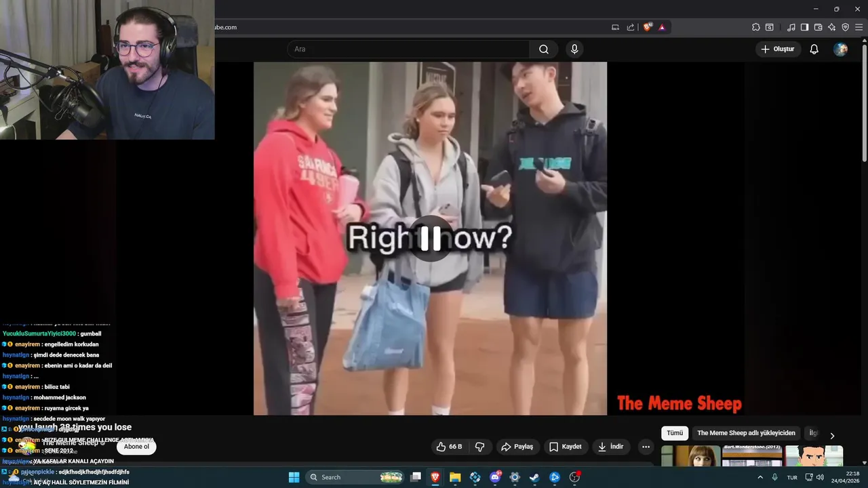This screenshot has height=488, width=868.
Task: Open Brave Shields lion icon
Action: click(648, 27)
